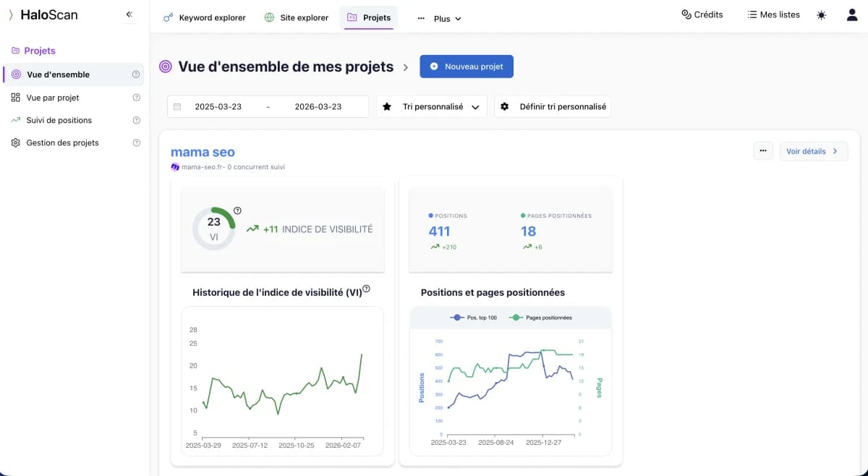Viewport: 868px width, 476px height.
Task: Toggle light/dark theme with the sun icon
Action: coord(821,14)
